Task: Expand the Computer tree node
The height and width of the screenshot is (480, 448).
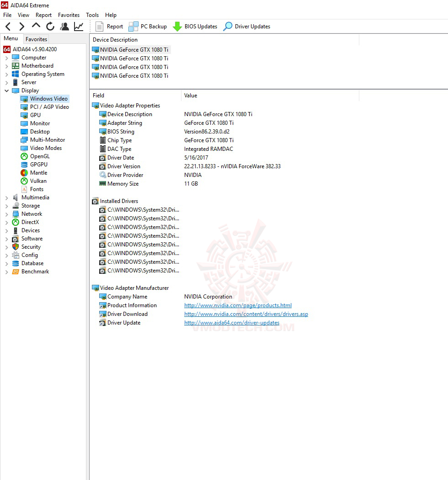Action: pyautogui.click(x=6, y=58)
